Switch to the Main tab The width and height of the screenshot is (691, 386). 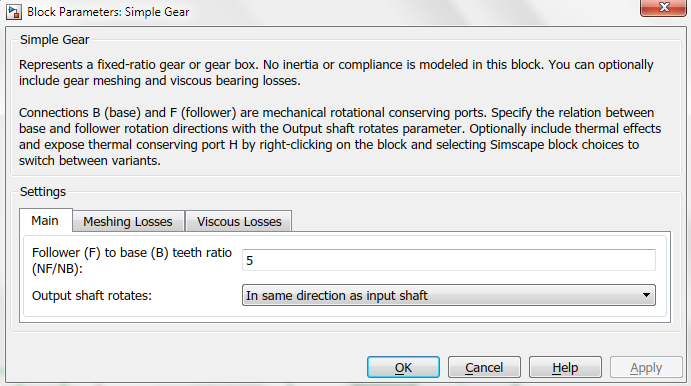(45, 220)
